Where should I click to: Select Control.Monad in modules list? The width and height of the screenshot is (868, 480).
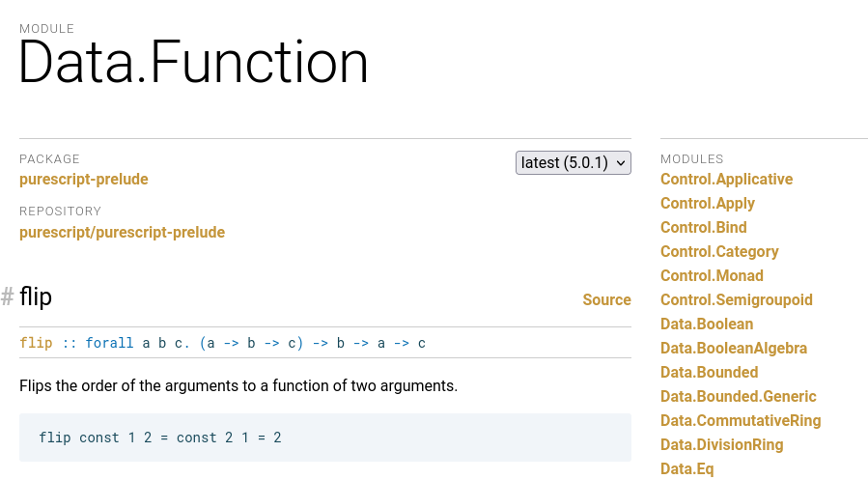712,276
